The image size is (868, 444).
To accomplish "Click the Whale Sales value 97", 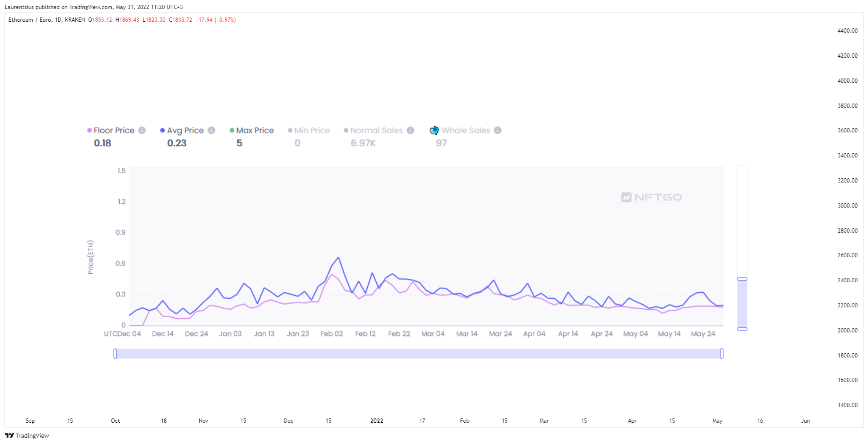I will click(x=441, y=143).
